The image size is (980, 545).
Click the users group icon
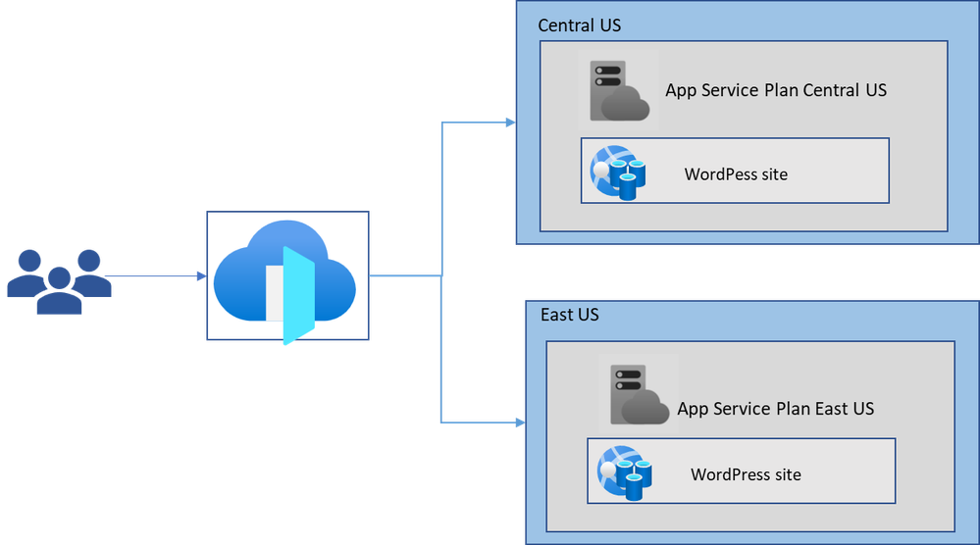[60, 281]
